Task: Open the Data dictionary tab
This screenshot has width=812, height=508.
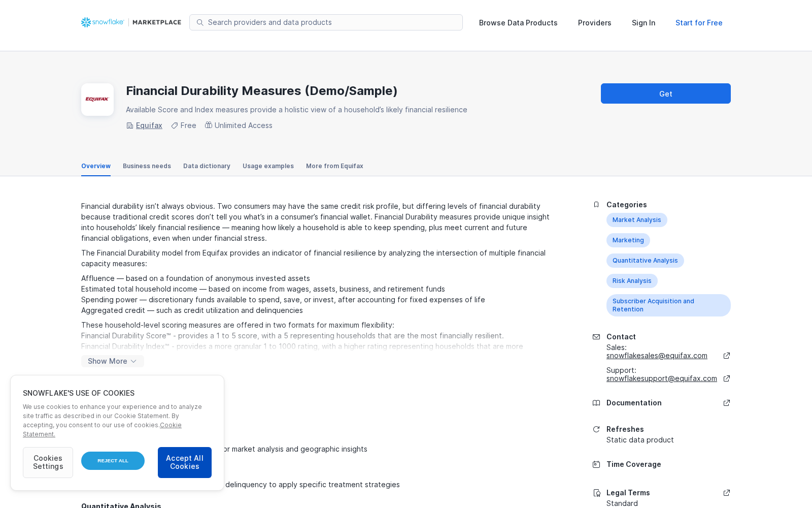Action: point(207,166)
